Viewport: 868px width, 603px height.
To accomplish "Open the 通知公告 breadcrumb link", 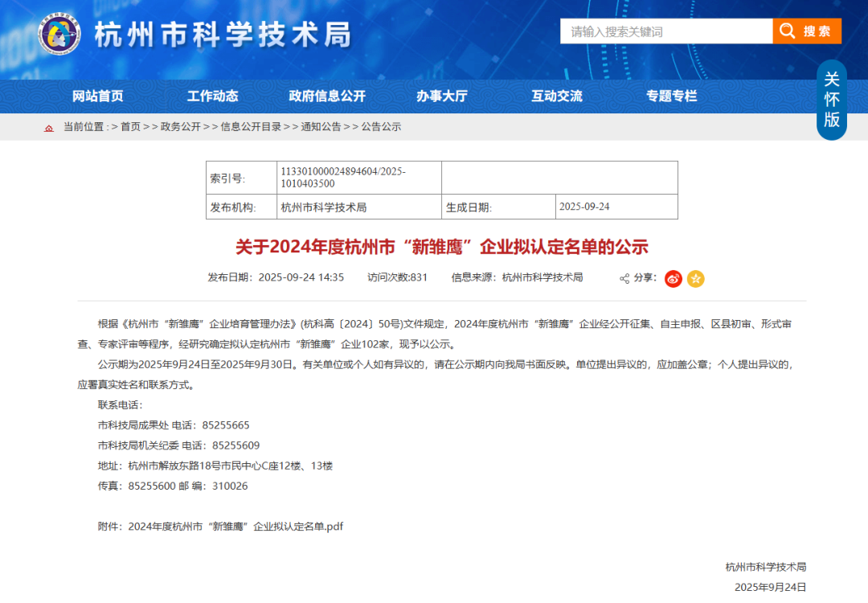I will (x=321, y=127).
